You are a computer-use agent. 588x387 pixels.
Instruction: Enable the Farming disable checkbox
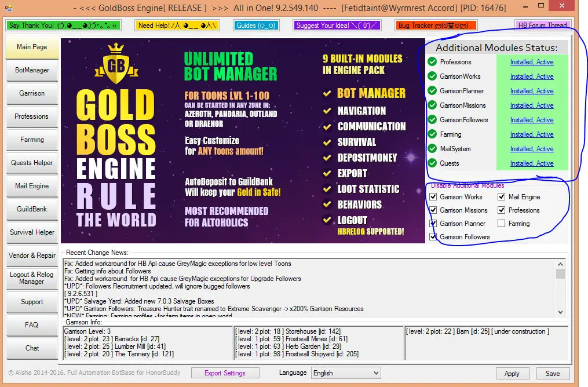coord(501,224)
